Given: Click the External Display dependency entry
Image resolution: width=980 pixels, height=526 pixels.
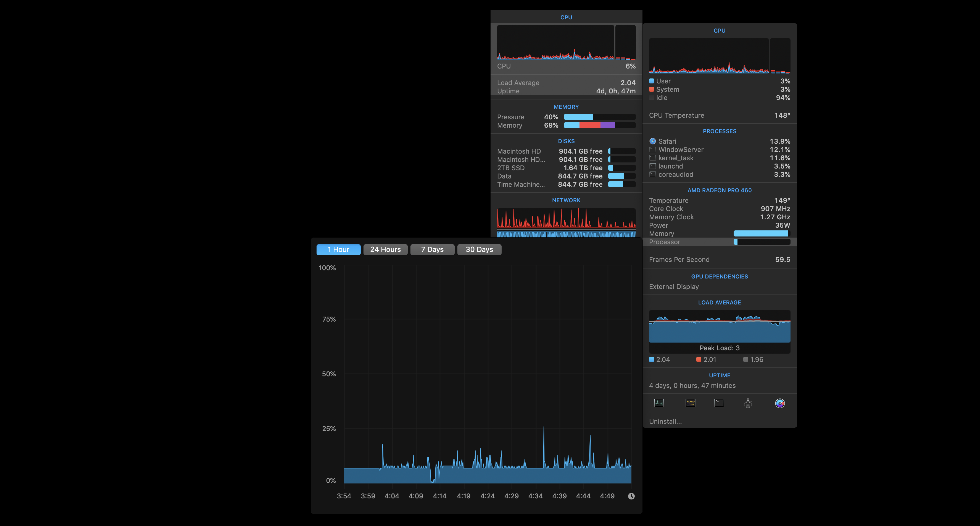Looking at the screenshot, I should coord(674,286).
